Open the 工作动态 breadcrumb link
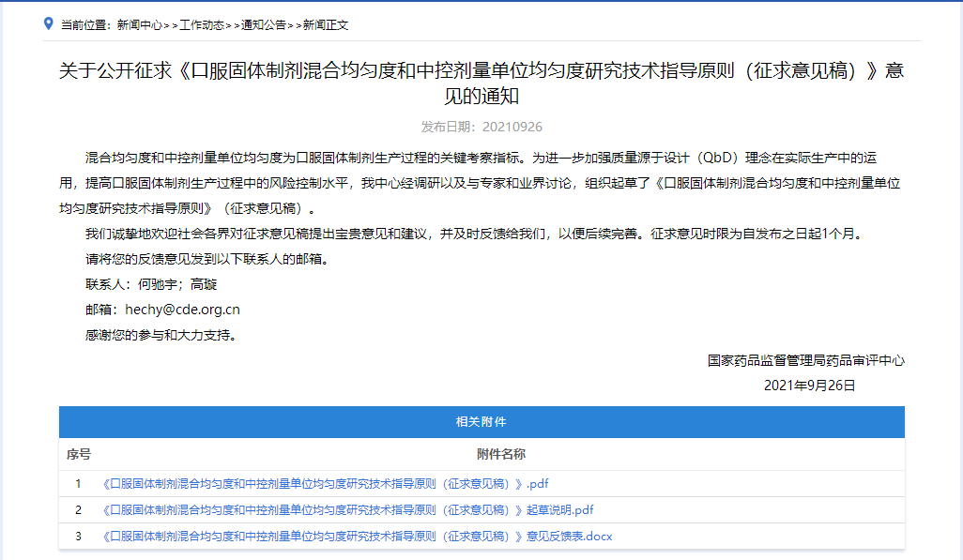 tap(202, 25)
